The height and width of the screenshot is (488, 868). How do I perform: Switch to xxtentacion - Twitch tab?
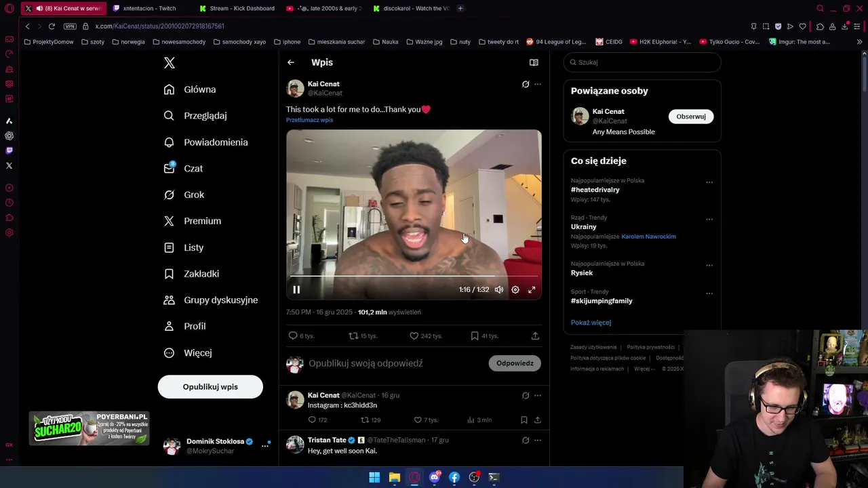pos(149,8)
